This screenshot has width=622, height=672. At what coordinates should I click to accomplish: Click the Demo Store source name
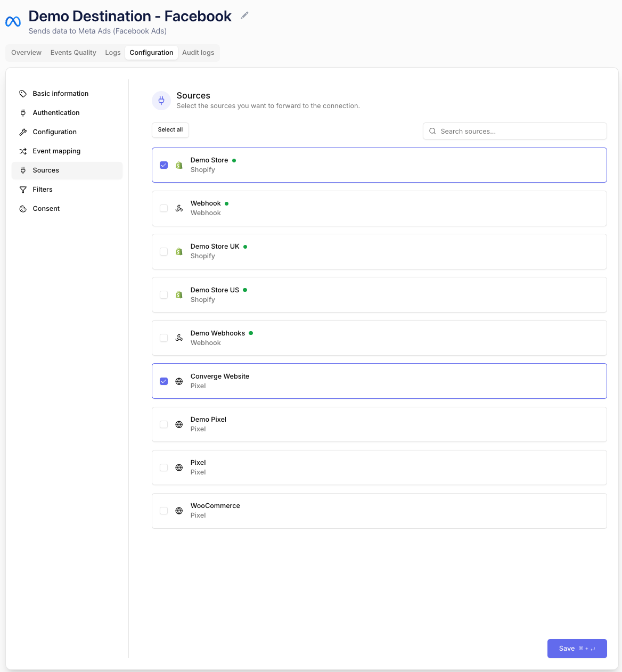(209, 160)
